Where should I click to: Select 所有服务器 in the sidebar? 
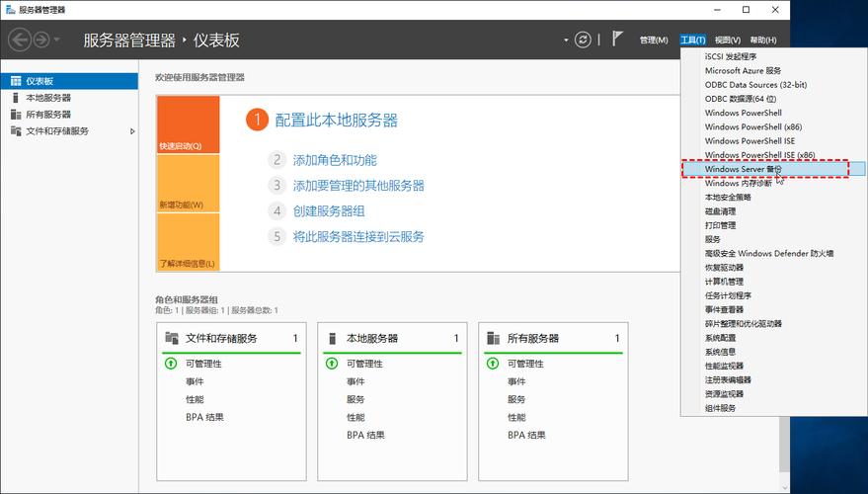tap(69, 114)
